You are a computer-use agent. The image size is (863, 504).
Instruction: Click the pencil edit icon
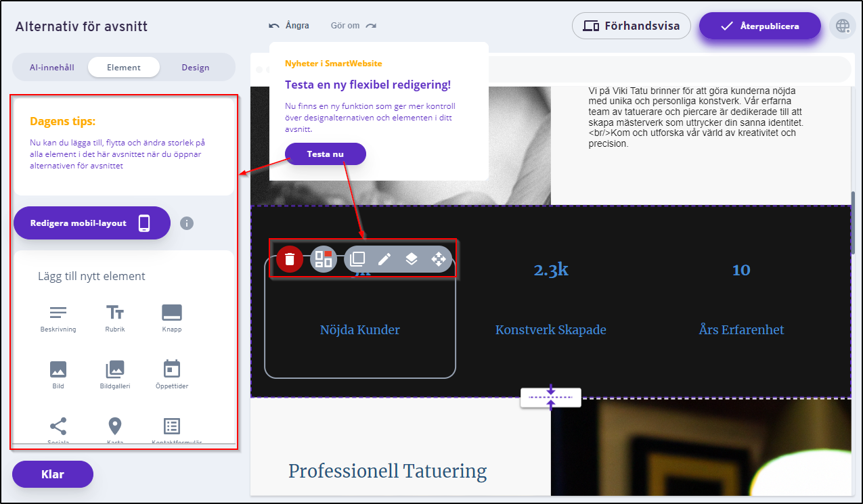tap(384, 259)
